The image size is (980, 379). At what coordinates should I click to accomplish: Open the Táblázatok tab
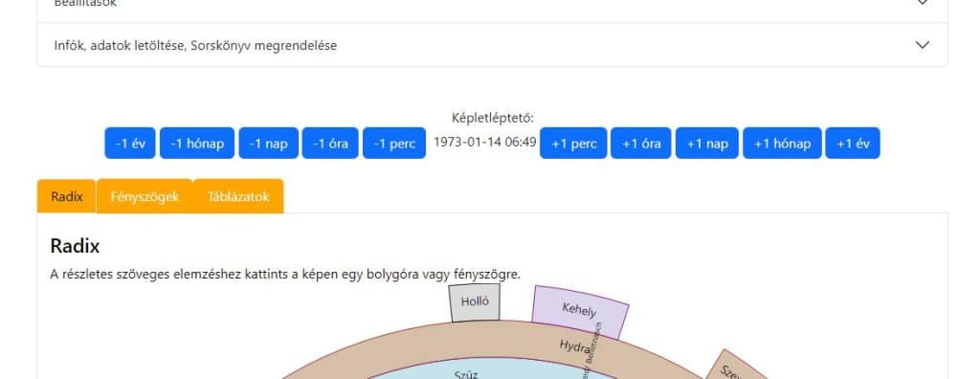pyautogui.click(x=238, y=196)
